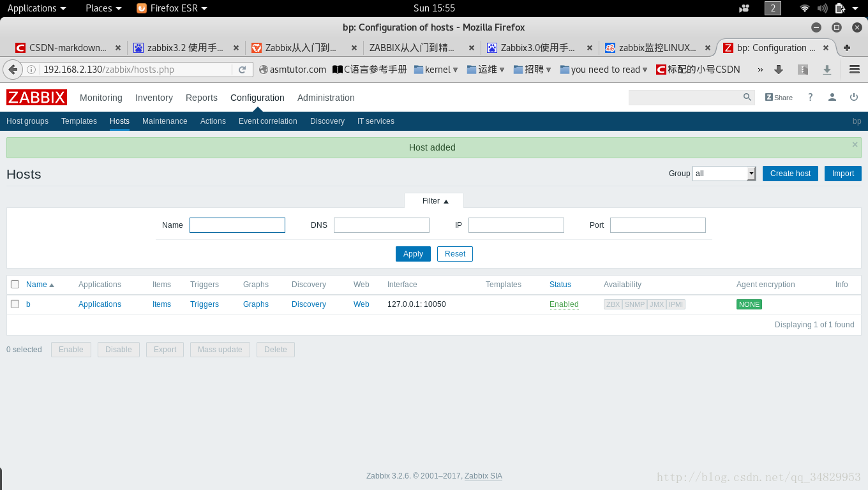Open the Pocket-style download tray icon
The image size is (868, 490).
click(827, 70)
